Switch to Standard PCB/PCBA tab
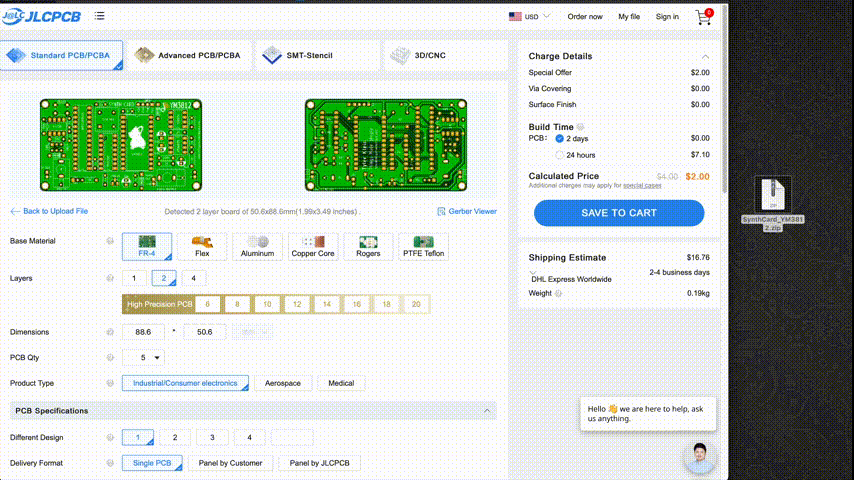Image resolution: width=854 pixels, height=480 pixels. [62, 56]
